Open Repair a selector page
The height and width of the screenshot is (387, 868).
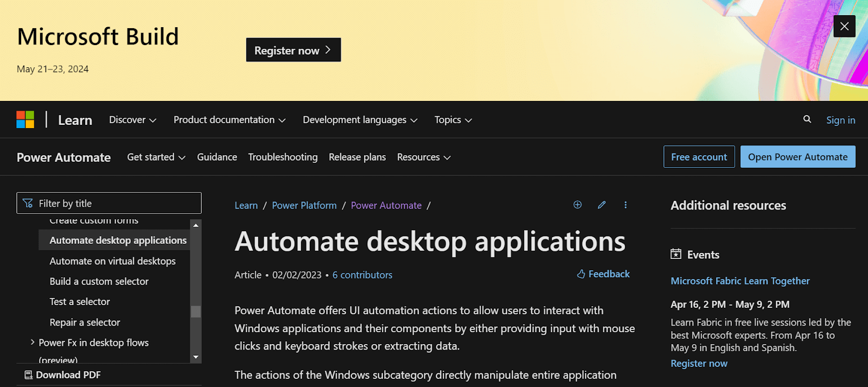click(x=85, y=322)
